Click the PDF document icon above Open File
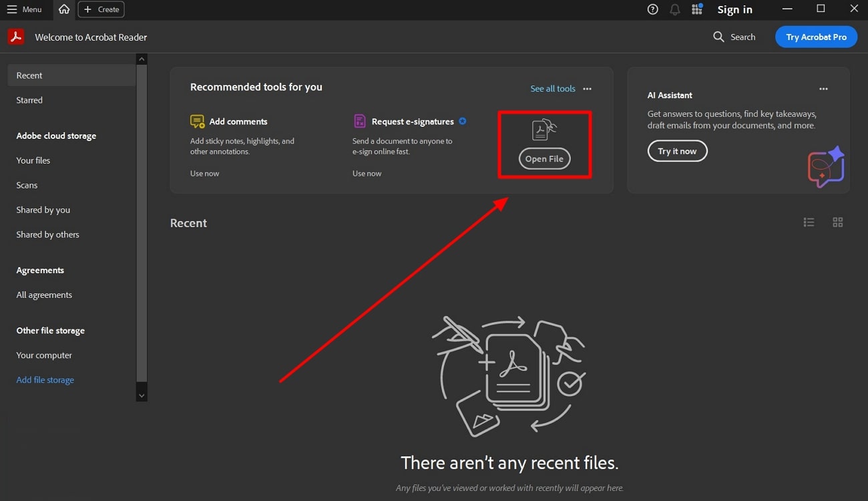Image resolution: width=868 pixels, height=501 pixels. 544,130
